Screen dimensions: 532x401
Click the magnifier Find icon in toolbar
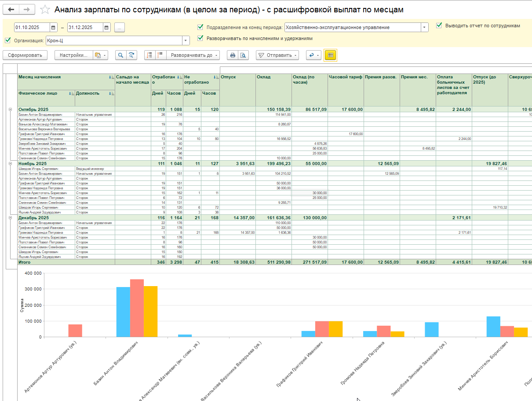click(120, 55)
